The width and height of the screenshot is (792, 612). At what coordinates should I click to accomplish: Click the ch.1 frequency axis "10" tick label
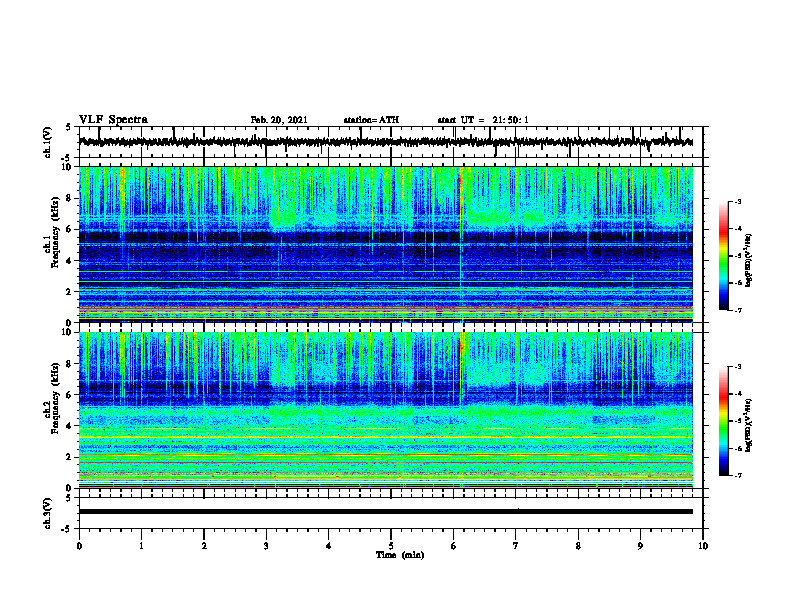[69, 167]
